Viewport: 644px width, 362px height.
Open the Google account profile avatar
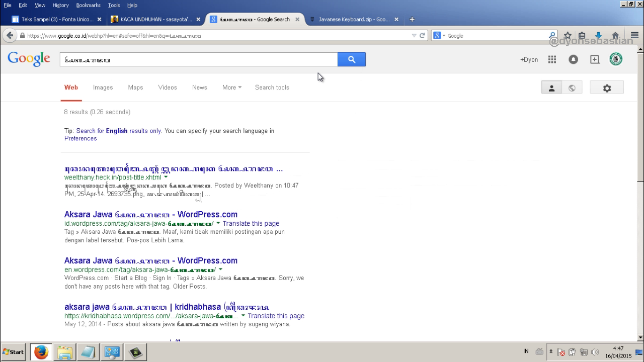616,59
